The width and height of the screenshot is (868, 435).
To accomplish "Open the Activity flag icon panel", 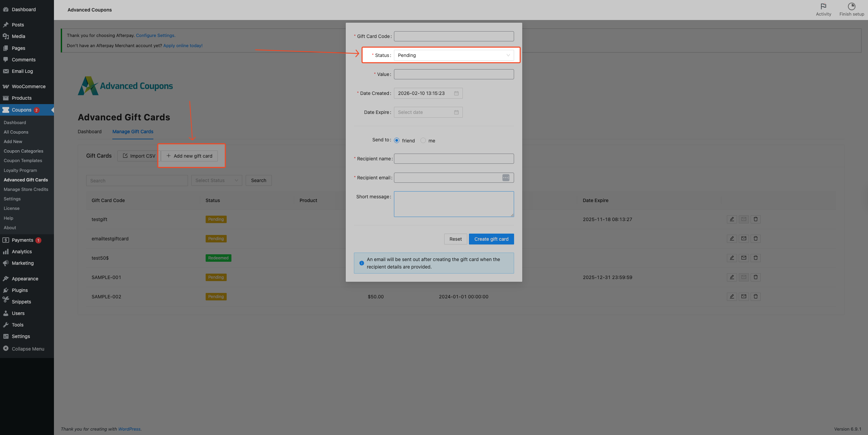I will [823, 7].
